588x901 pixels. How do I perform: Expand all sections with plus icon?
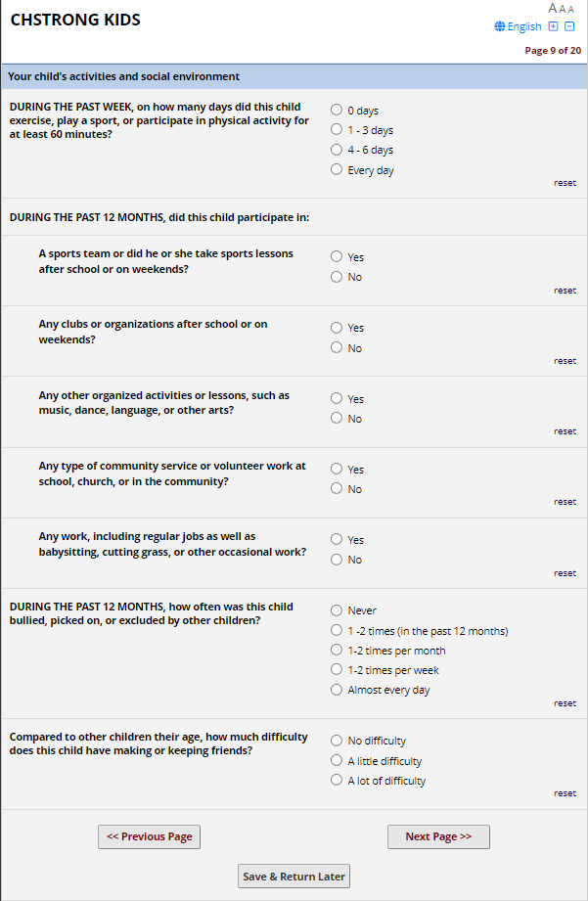[553, 26]
